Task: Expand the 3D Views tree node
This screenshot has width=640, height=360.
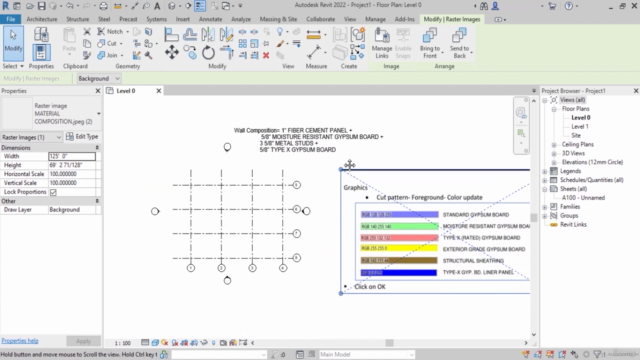Action: point(554,153)
